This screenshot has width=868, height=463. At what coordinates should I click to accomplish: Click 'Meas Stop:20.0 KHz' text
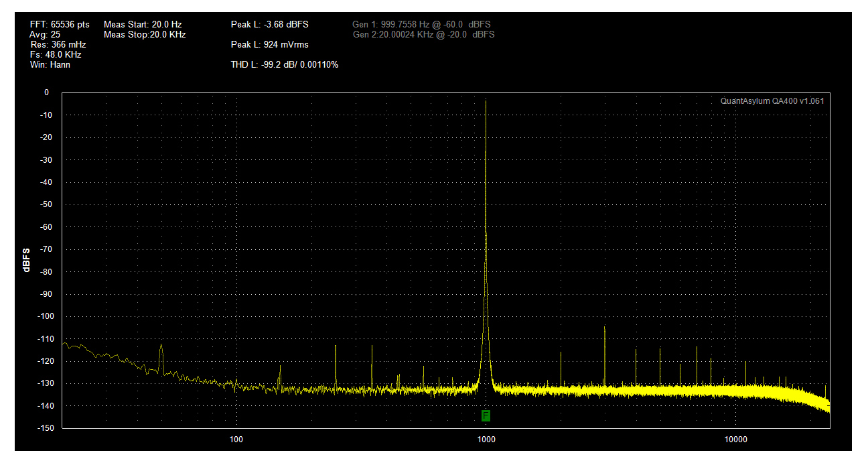(145, 34)
